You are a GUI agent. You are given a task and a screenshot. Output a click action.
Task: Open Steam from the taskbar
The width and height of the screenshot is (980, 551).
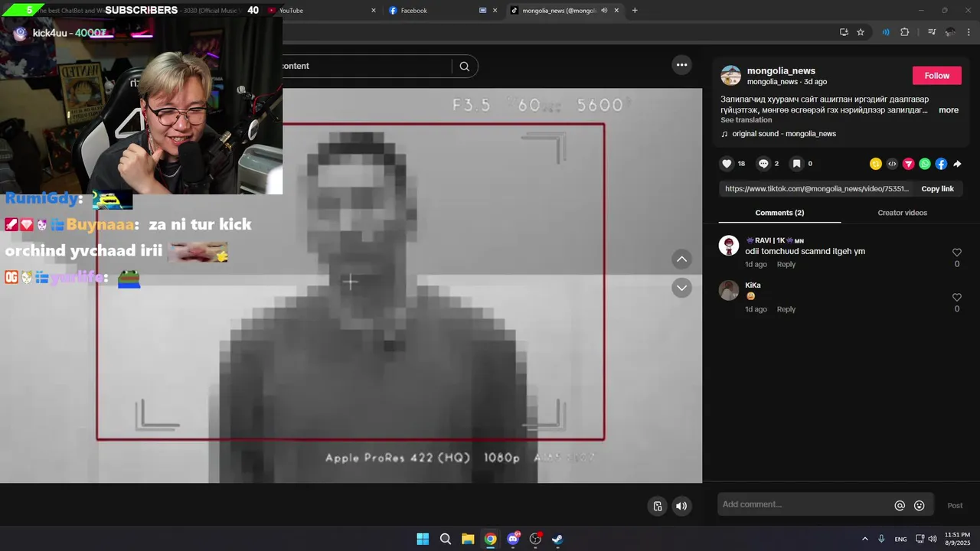pos(557,539)
